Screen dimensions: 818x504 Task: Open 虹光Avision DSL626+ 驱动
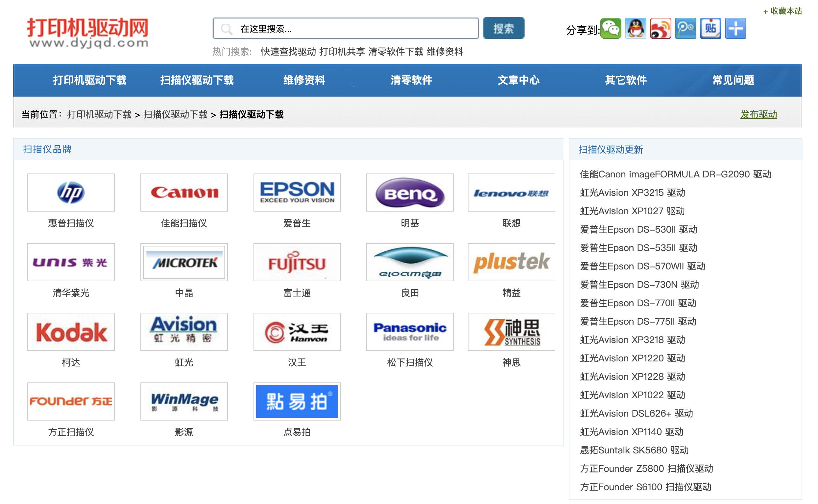pyautogui.click(x=637, y=413)
